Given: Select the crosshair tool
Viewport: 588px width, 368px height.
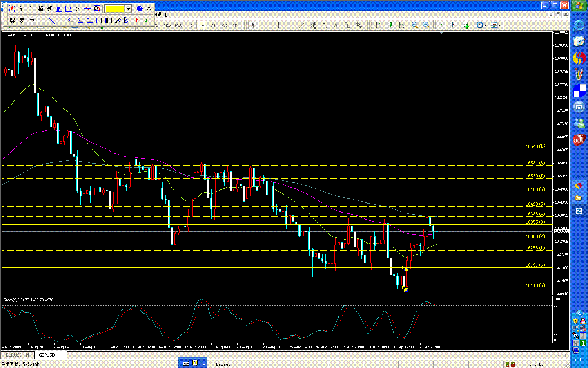Looking at the screenshot, I should (x=265, y=25).
